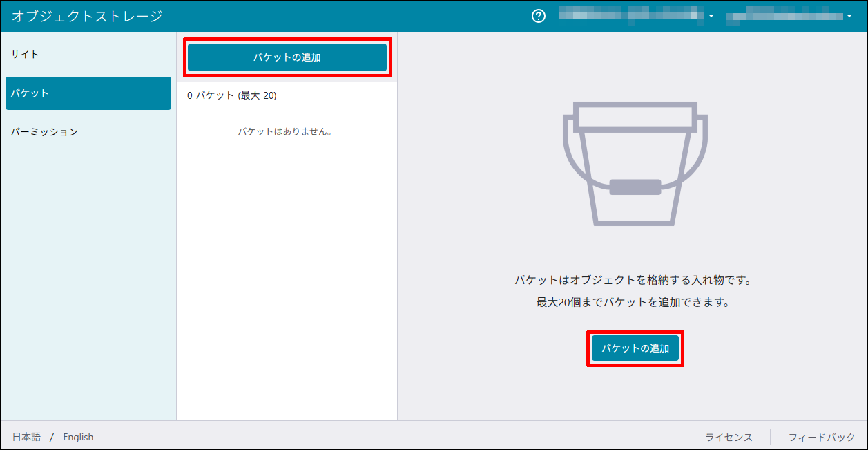This screenshot has width=868, height=450.
Task: Click the blurred name at far right of header
Action: click(x=784, y=16)
